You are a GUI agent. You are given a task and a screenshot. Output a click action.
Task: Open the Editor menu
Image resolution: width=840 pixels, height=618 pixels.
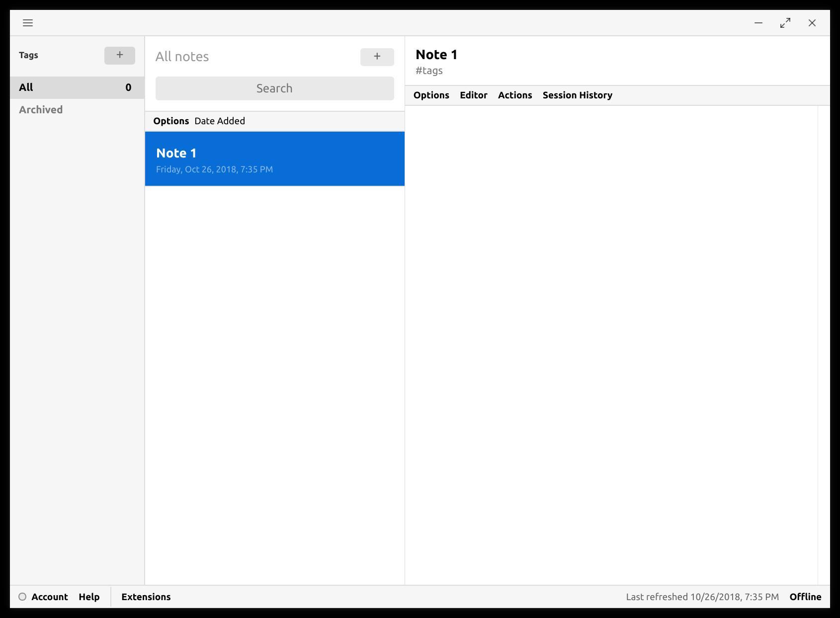(x=474, y=95)
